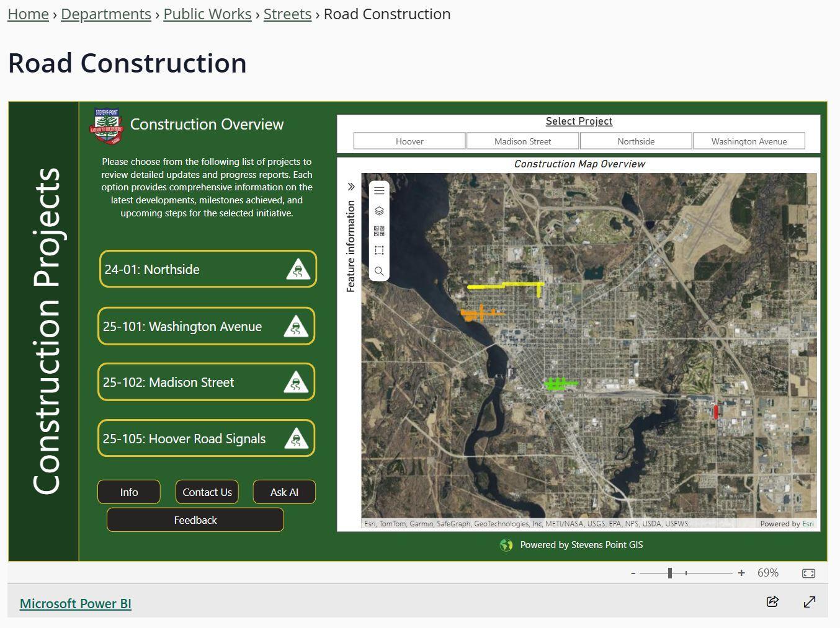The image size is (840, 628).
Task: Click the globe icon next to Stevens Point GIS
Action: 506,544
